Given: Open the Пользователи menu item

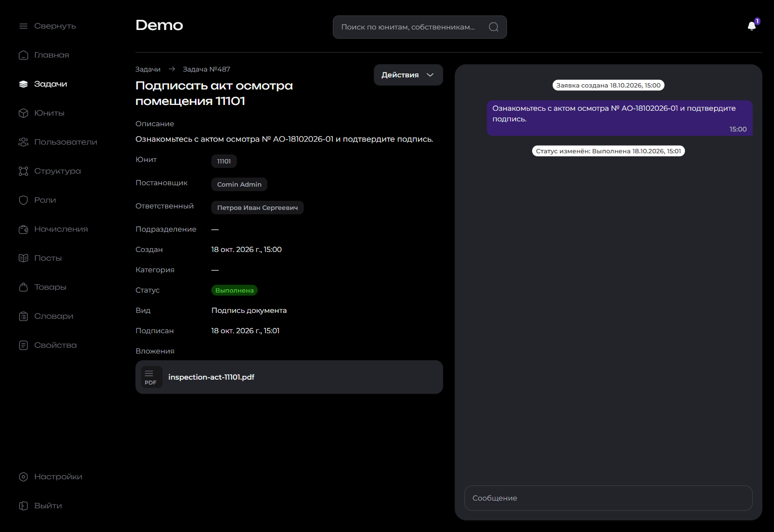Looking at the screenshot, I should click(x=66, y=142).
